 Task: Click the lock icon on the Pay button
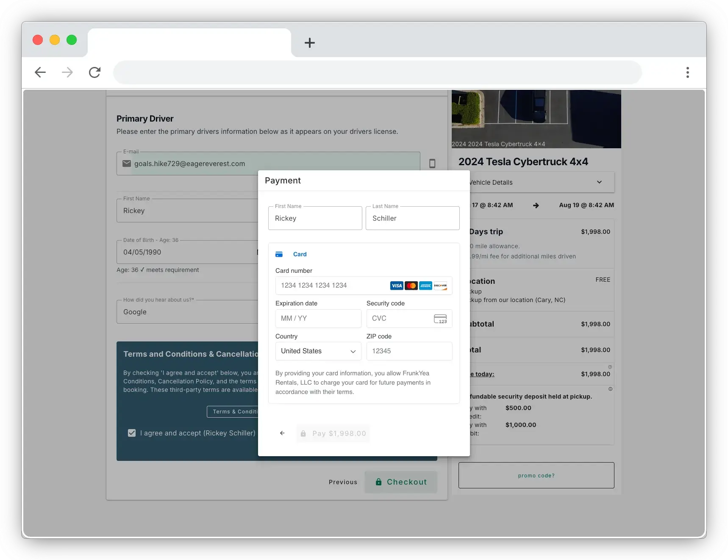303,434
